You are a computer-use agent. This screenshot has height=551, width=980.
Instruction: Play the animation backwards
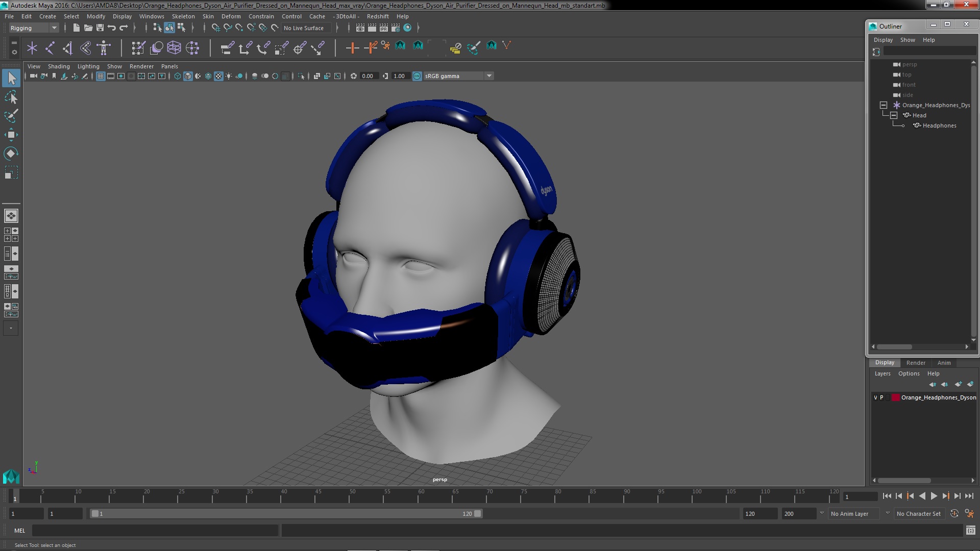tap(922, 496)
